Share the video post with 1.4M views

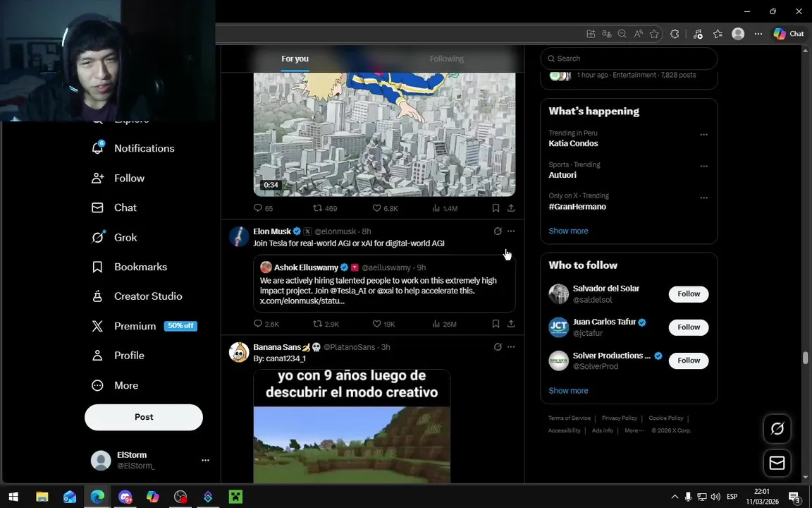click(511, 208)
